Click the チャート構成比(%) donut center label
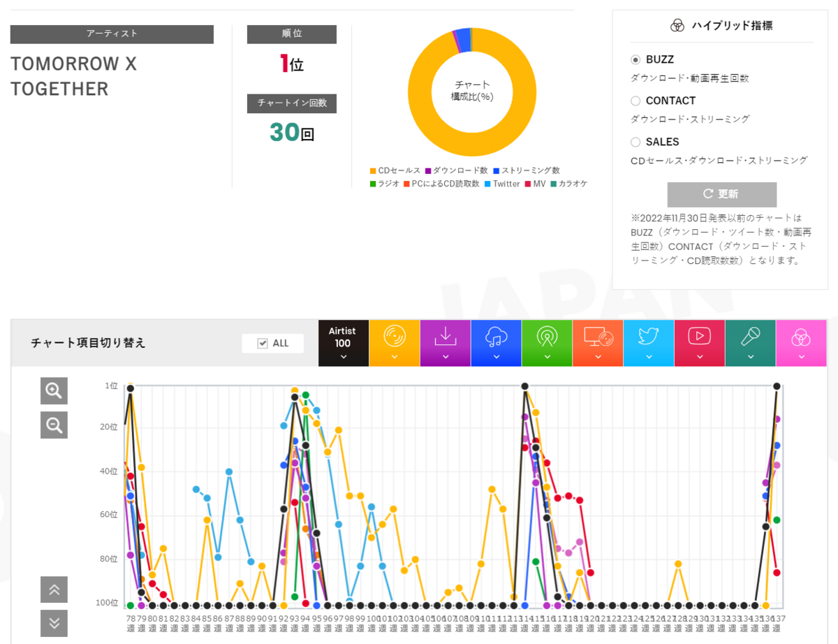Screen dimensions: 838x644 click(472, 92)
